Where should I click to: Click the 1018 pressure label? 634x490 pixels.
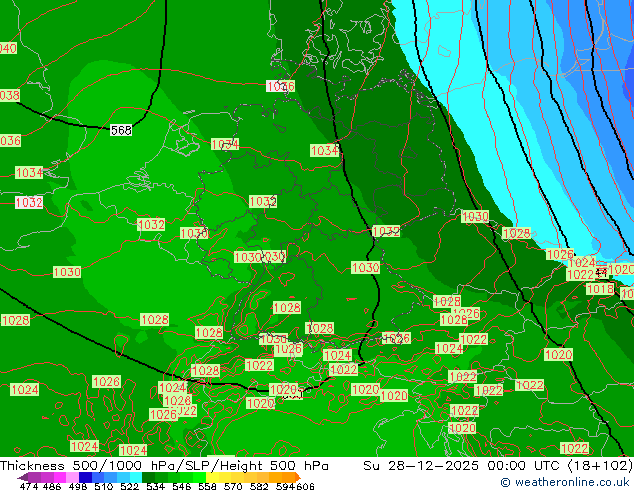pyautogui.click(x=600, y=289)
